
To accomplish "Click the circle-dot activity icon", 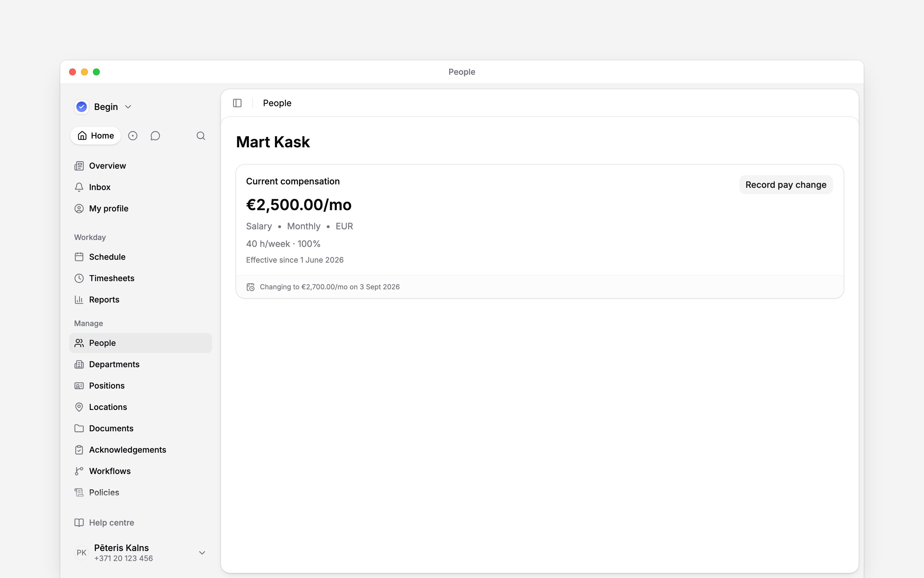I will (x=132, y=136).
